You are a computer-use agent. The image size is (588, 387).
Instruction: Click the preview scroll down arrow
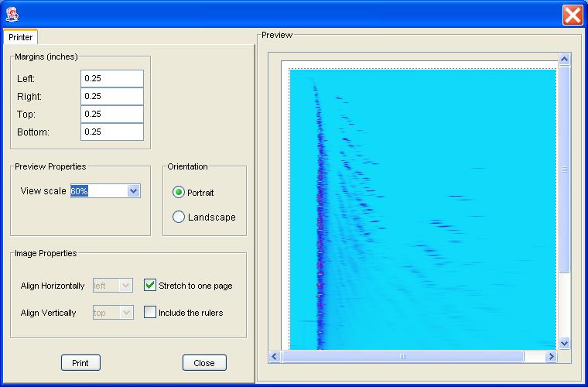564,343
